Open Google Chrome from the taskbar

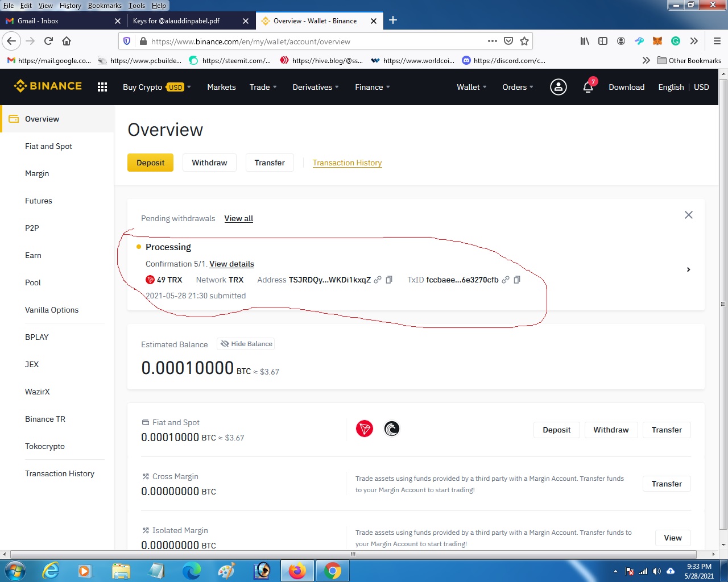coord(333,571)
